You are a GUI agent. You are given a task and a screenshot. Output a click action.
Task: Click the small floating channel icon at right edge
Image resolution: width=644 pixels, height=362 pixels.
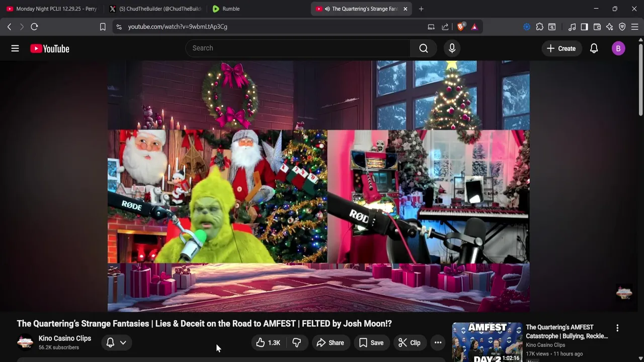[624, 292]
